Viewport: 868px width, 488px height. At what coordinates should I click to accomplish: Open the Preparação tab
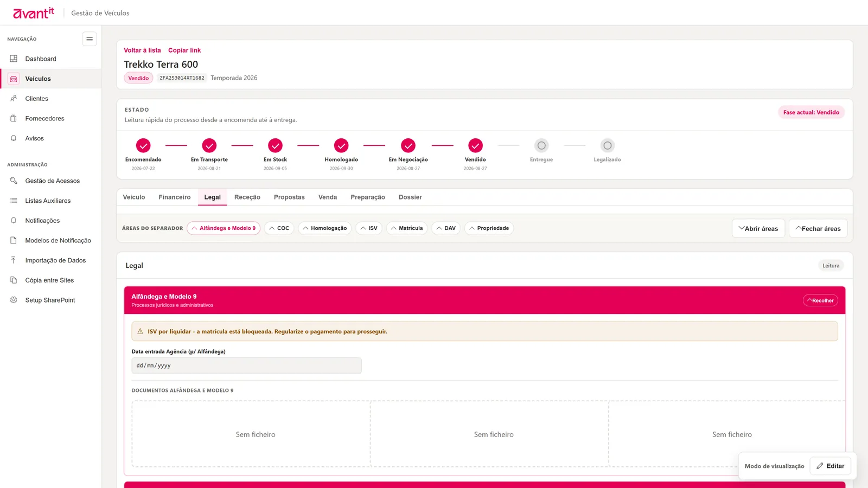point(368,197)
